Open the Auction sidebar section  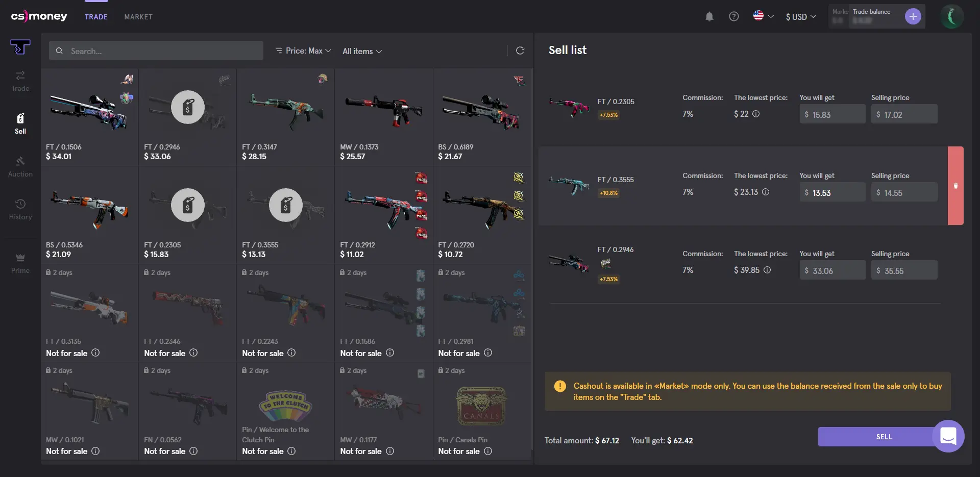point(20,167)
